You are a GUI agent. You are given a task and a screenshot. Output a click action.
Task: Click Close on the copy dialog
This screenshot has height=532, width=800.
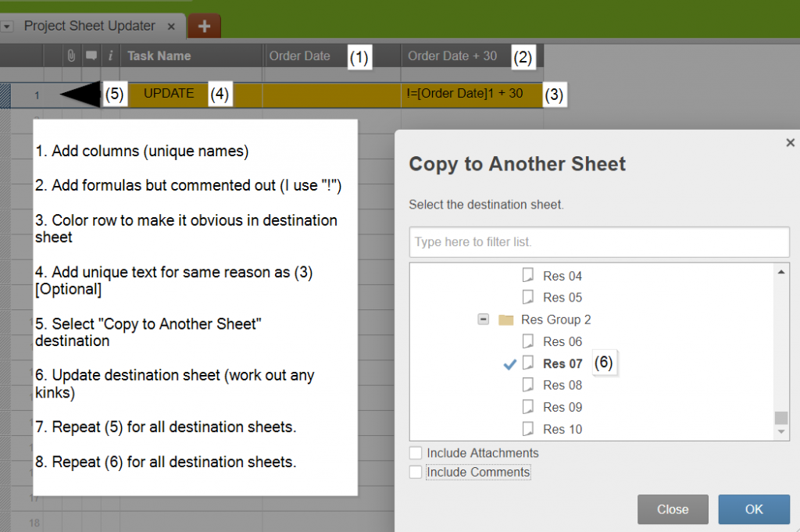(672, 509)
